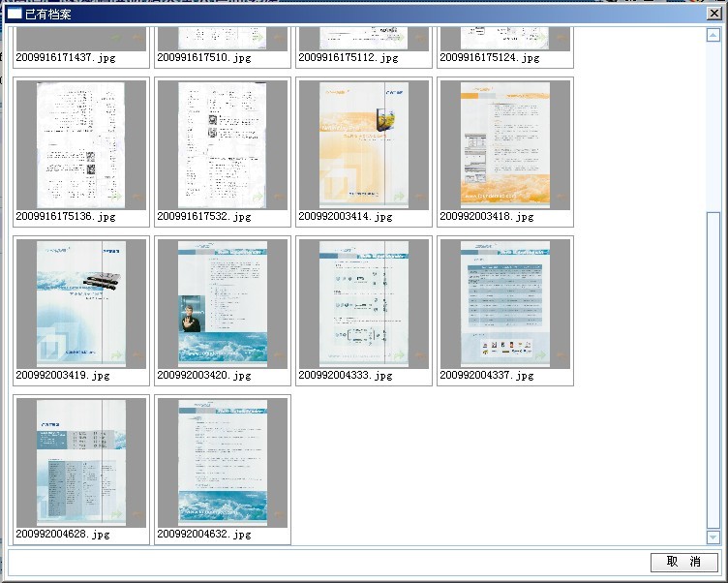This screenshot has width=728, height=583.
Task: Click the file name 200992003418.jpg
Action: tap(487, 217)
